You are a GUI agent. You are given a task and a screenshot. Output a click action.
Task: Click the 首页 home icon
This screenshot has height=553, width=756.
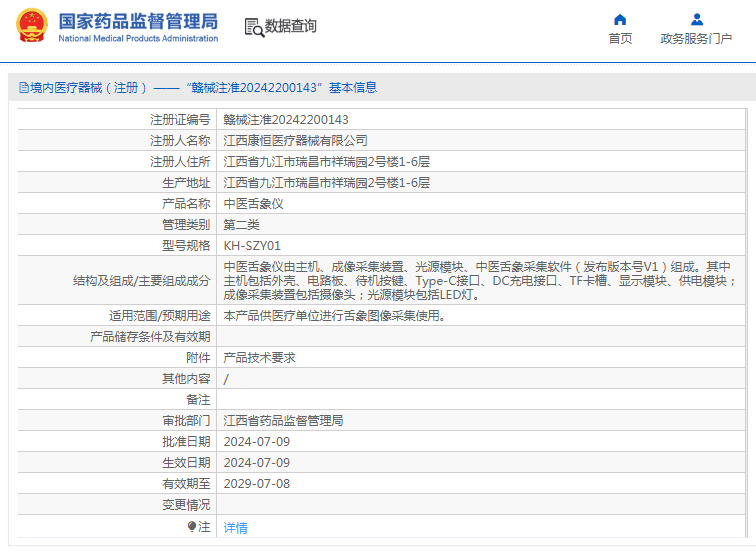pyautogui.click(x=620, y=19)
